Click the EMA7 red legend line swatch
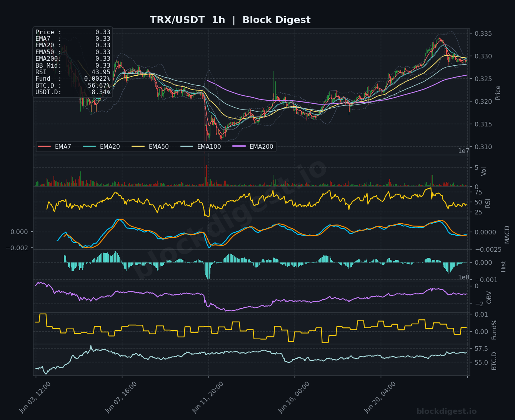This screenshot has height=420, width=515. coord(45,146)
